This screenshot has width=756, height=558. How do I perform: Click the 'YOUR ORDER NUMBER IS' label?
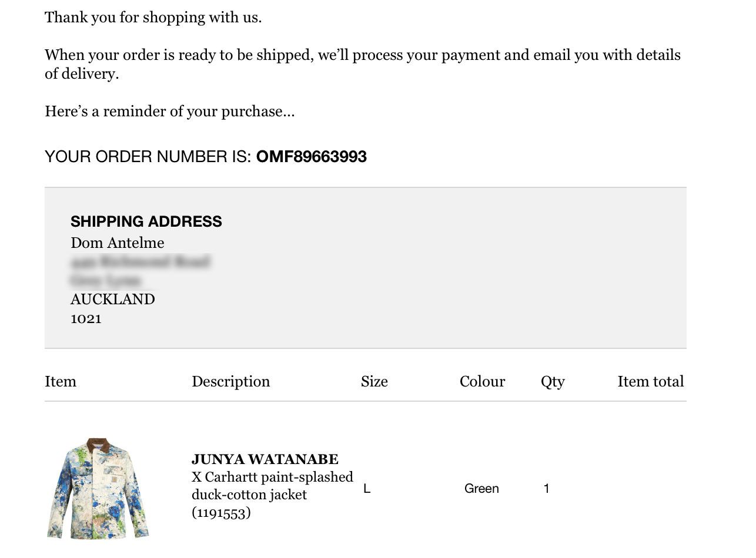(148, 157)
